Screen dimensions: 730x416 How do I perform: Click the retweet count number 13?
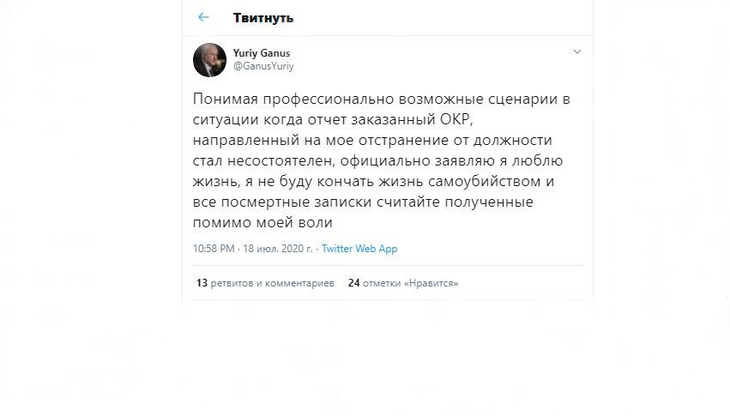(x=201, y=283)
